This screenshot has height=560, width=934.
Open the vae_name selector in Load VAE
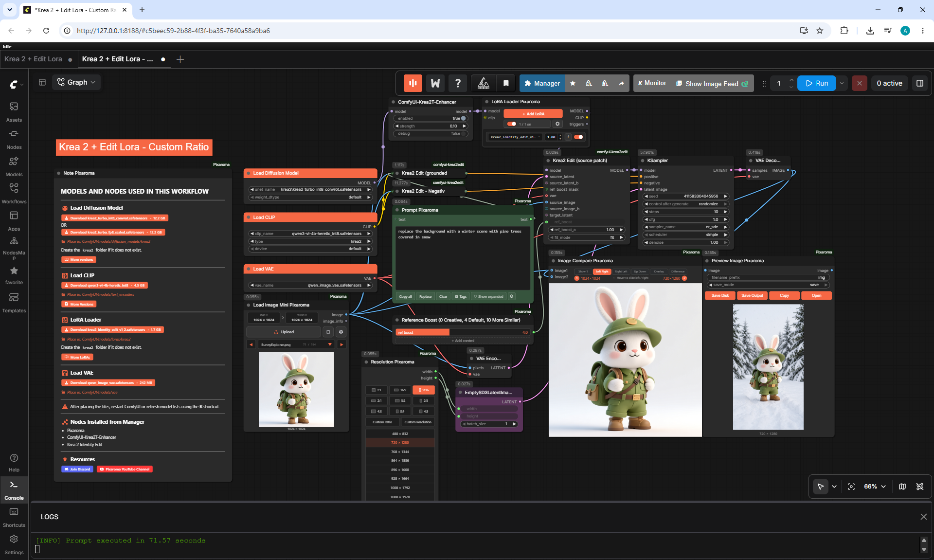point(310,285)
